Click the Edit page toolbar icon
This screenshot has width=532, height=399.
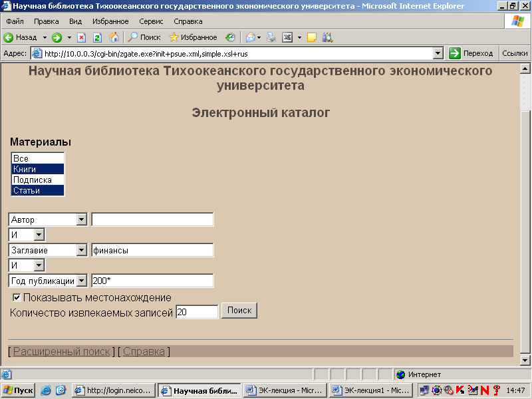coord(287,37)
